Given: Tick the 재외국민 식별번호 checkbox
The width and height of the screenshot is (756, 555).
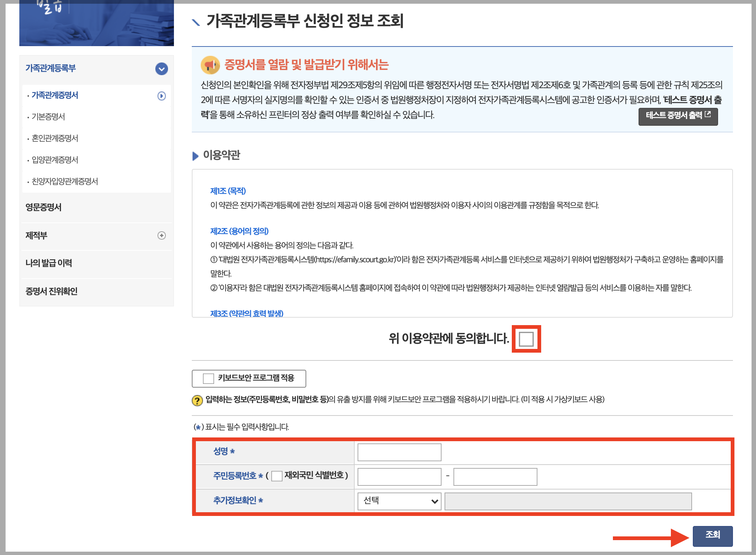Looking at the screenshot, I should tap(277, 476).
